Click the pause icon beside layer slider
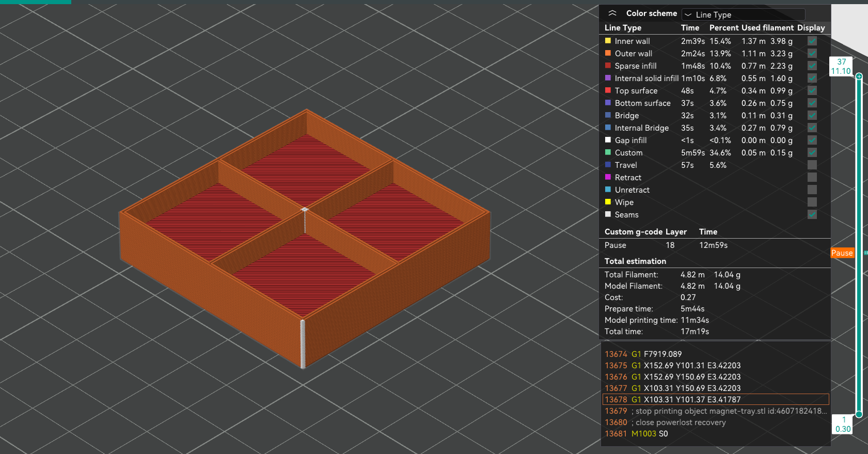The width and height of the screenshot is (868, 454). 865,253
